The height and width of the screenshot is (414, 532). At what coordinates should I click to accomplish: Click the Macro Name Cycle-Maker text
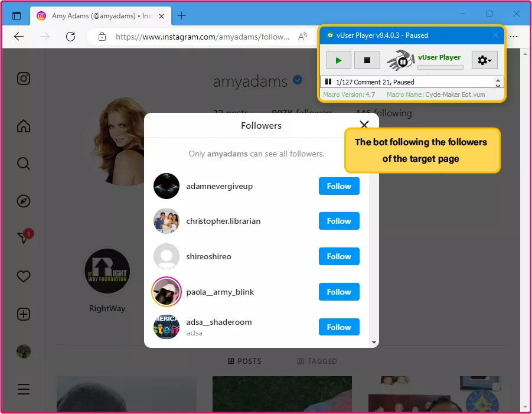[x=436, y=94]
